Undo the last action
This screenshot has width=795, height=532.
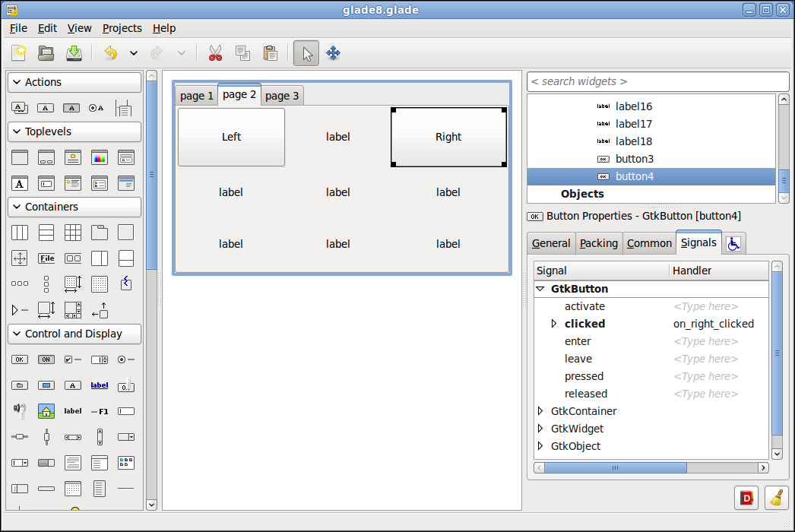tap(110, 52)
